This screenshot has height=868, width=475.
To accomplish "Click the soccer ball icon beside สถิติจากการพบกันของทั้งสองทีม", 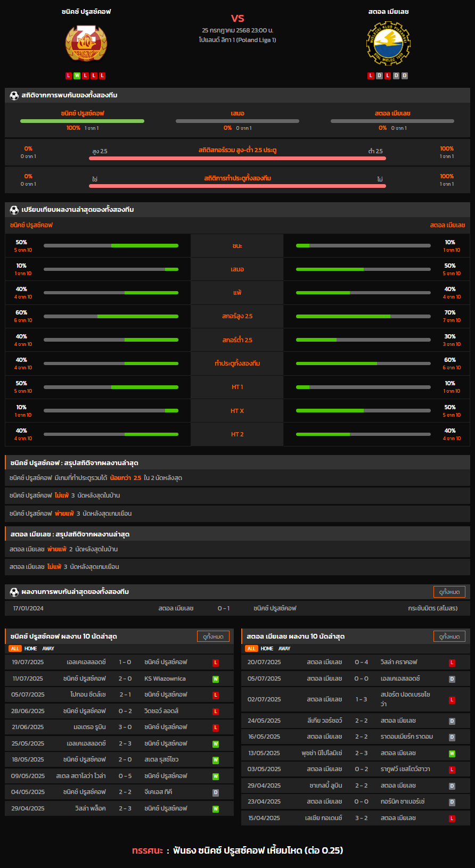I will tap(14, 95).
